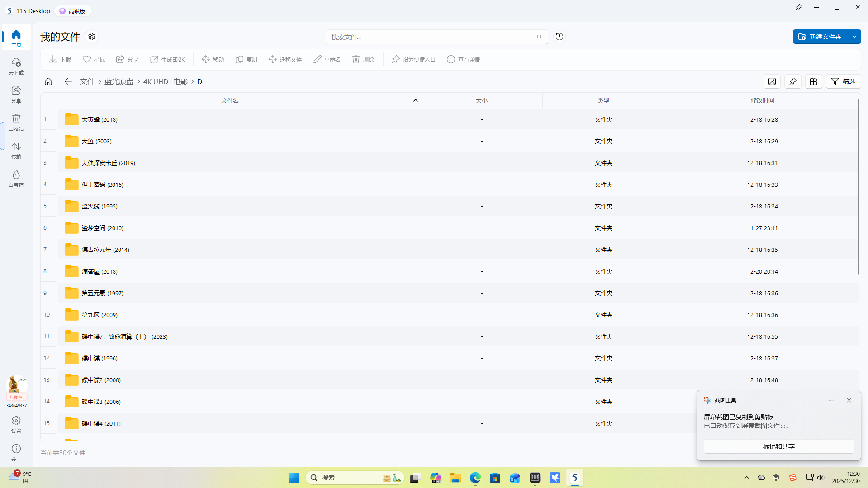Click the 复制 copy toolbar button
Image resolution: width=868 pixels, height=488 pixels.
point(247,59)
